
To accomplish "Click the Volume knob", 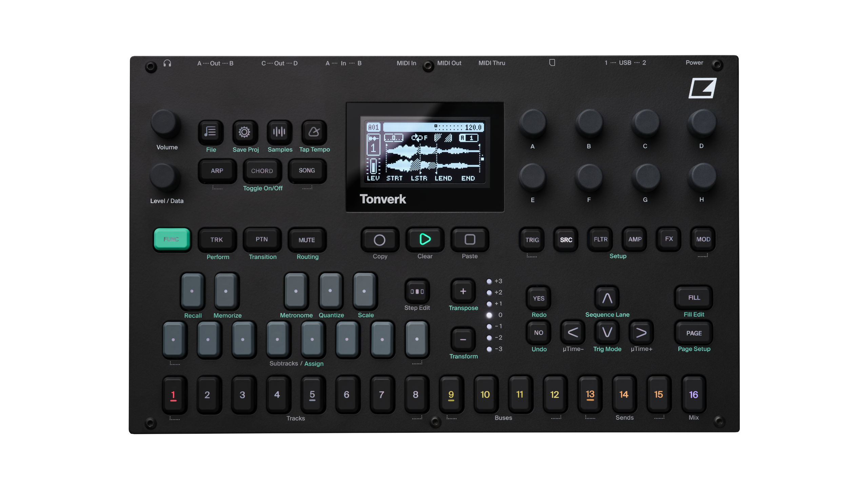I will (165, 123).
